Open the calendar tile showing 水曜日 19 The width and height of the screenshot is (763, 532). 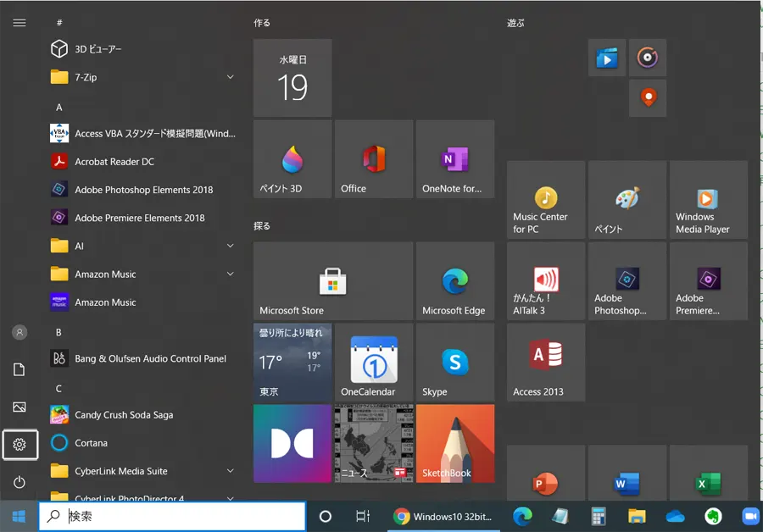tap(292, 78)
